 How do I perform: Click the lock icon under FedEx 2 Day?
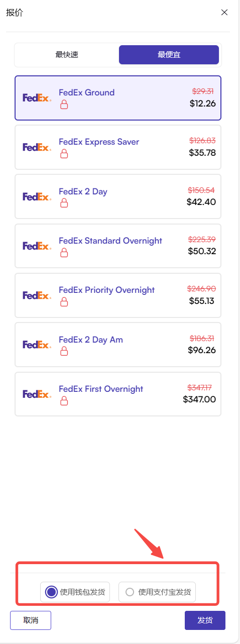point(64,203)
